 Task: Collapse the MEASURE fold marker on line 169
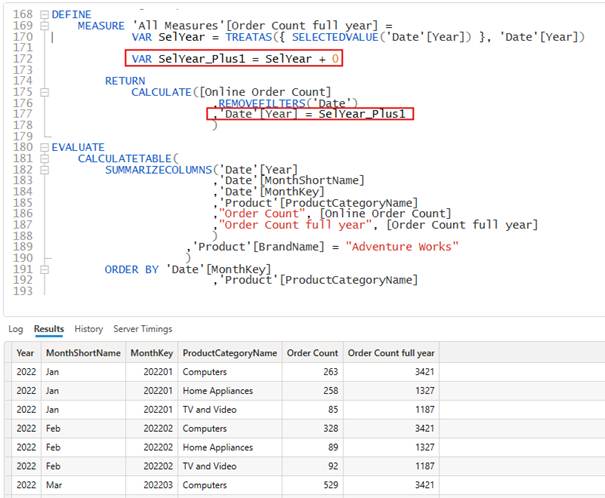(x=44, y=26)
